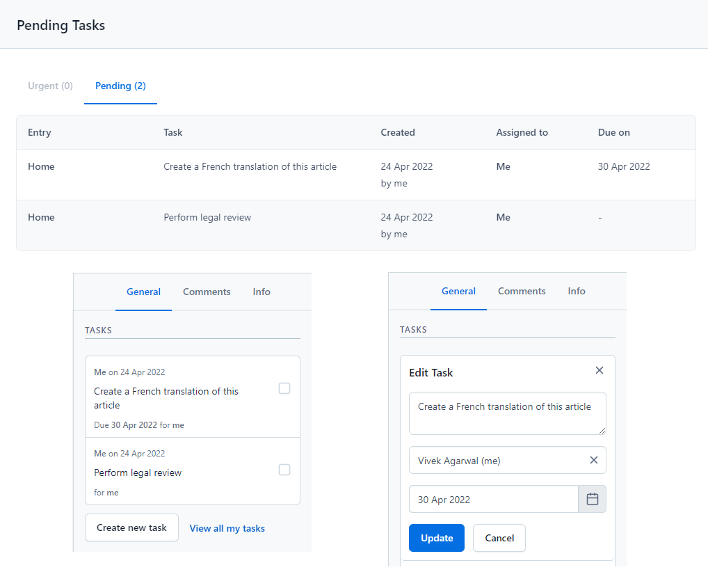Open the calendar date picker icon
Screen dimensions: 708x588
pos(593,499)
